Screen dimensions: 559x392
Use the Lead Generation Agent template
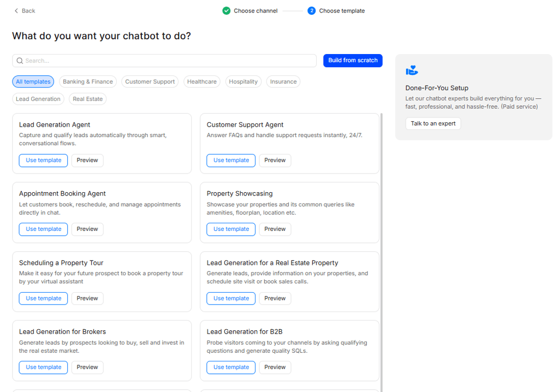point(44,160)
